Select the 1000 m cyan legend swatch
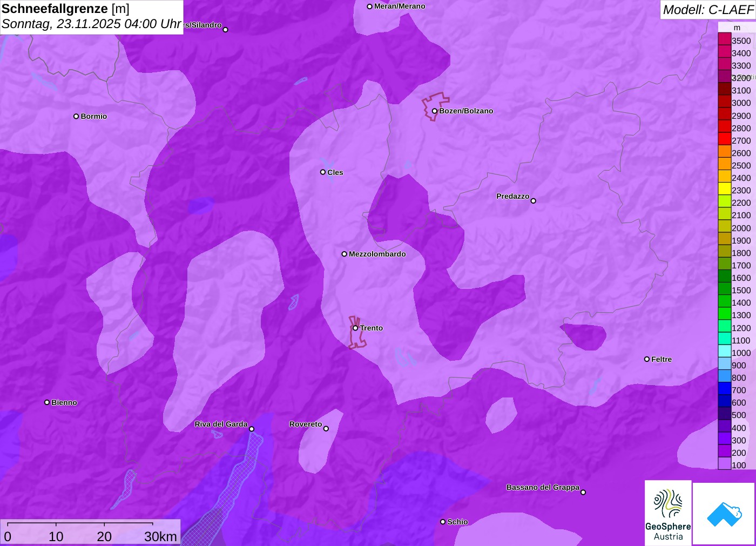This screenshot has height=546, width=756. (x=724, y=351)
